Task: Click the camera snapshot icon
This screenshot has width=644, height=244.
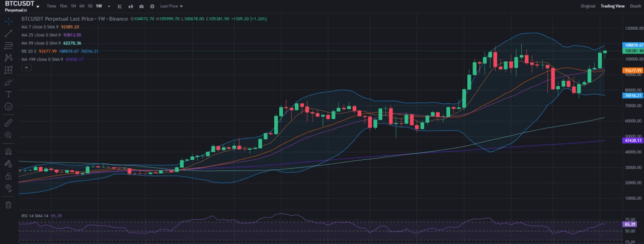Action: [x=141, y=6]
